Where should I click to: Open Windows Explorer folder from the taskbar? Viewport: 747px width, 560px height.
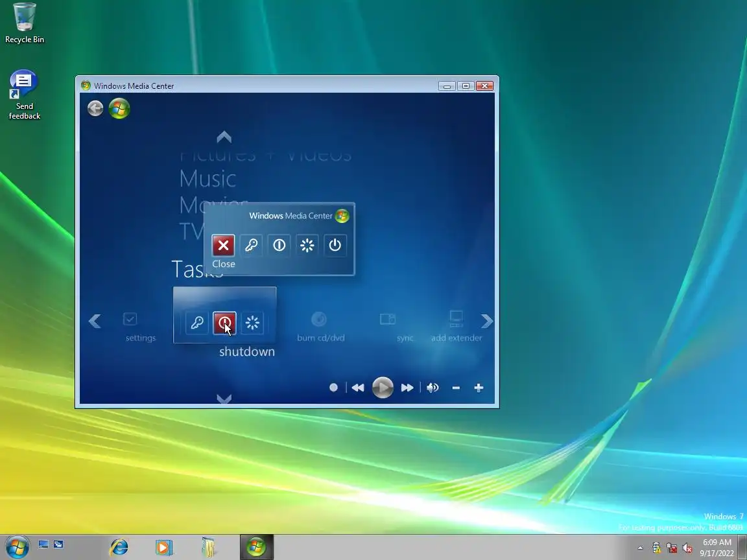tap(207, 547)
